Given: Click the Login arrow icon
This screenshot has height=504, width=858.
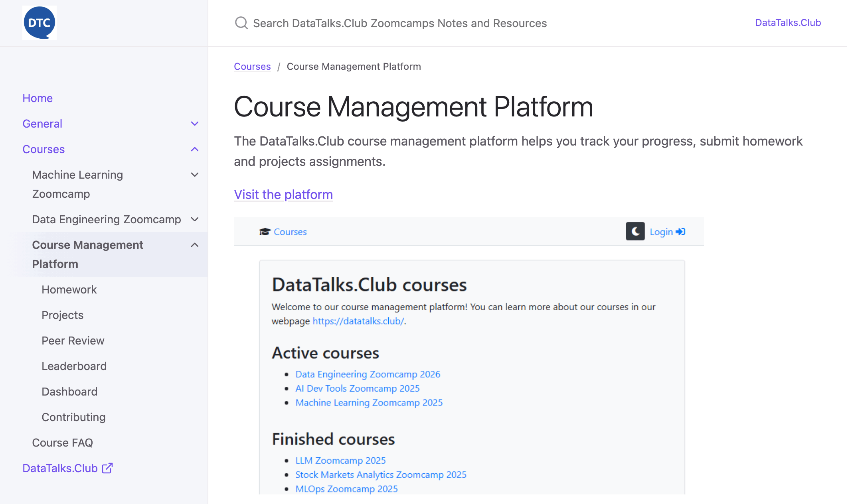Looking at the screenshot, I should (681, 232).
